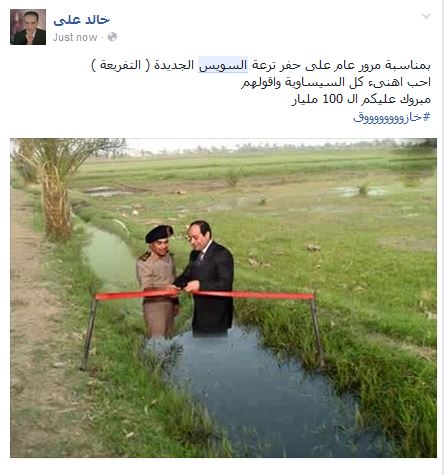Click the right ribbon support pole

pos(317,330)
